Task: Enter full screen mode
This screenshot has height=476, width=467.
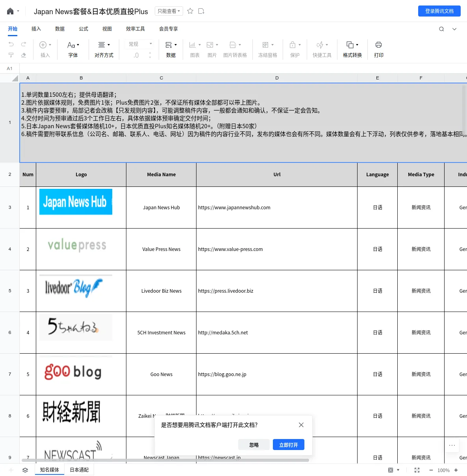Action: click(417, 470)
